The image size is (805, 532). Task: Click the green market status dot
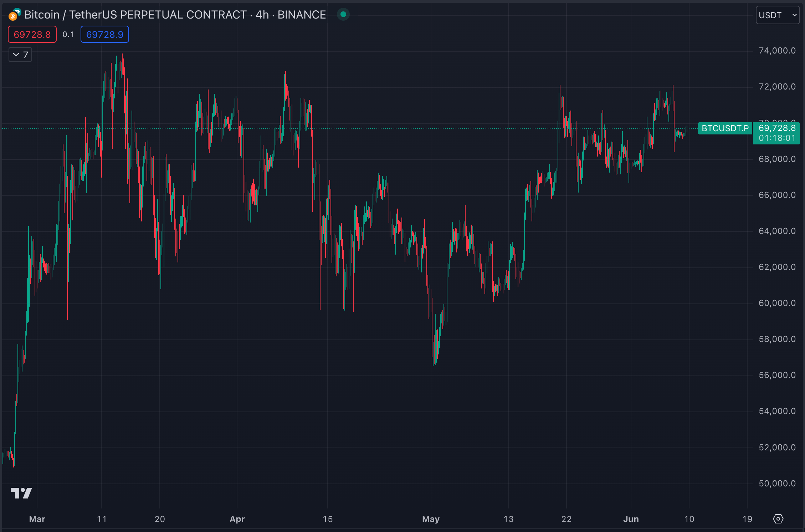point(343,15)
